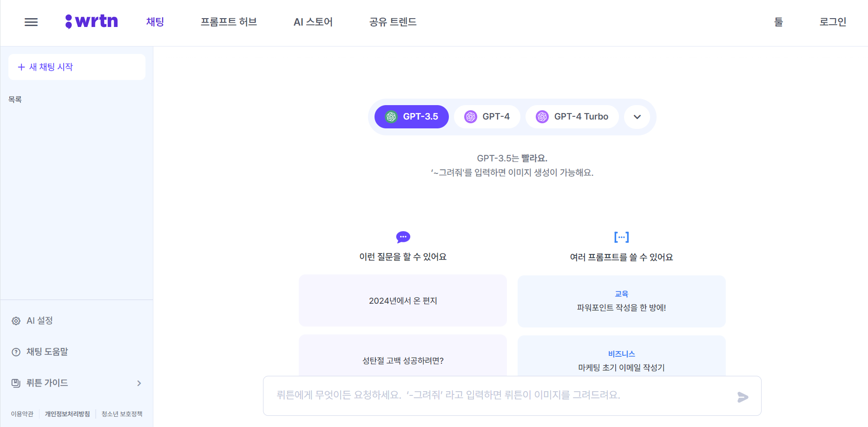Select the GPT-4 model
This screenshot has height=427, width=868.
click(487, 116)
